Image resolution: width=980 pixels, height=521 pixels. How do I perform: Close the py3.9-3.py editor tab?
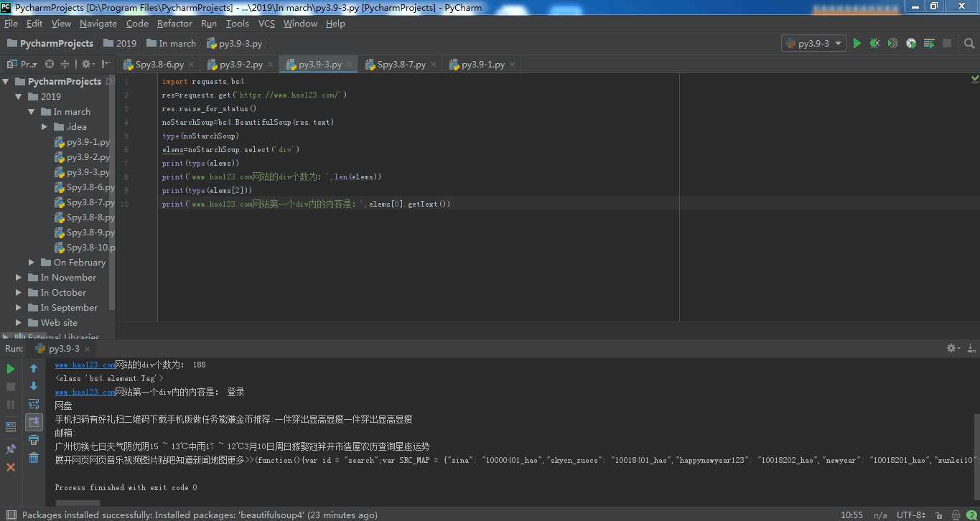click(x=349, y=65)
